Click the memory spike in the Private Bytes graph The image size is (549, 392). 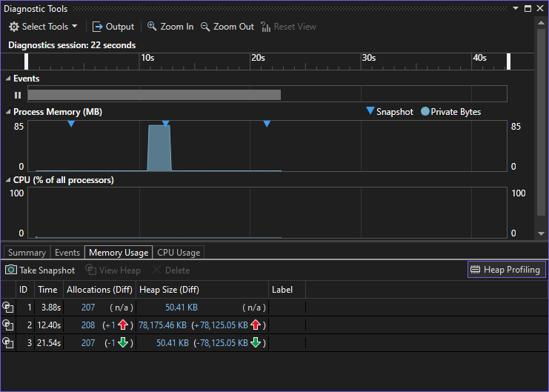coord(159,148)
